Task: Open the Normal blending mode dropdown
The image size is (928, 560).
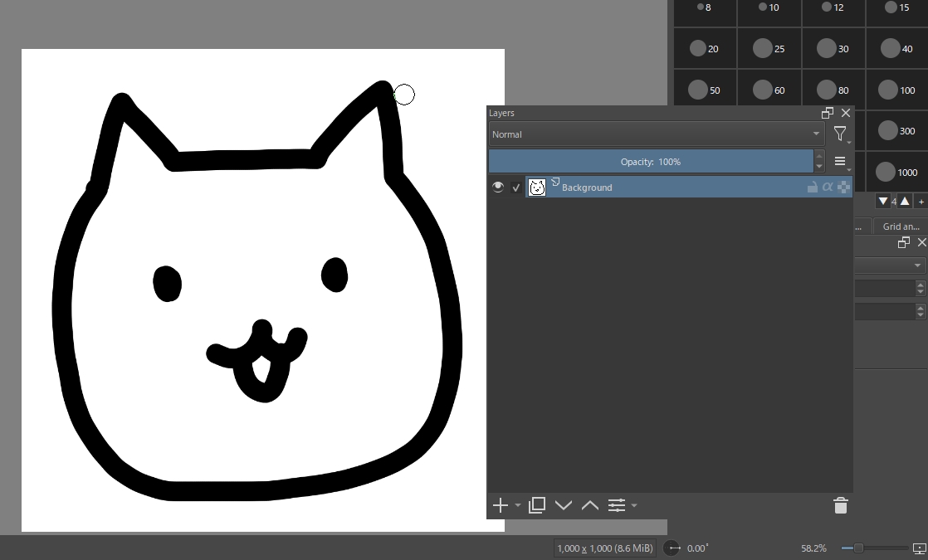Action: (655, 134)
